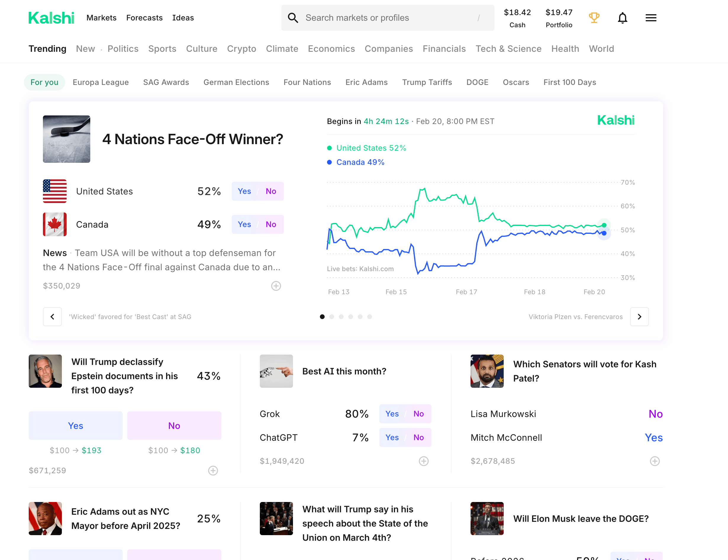Add Epstein market with plus icon

point(213,471)
